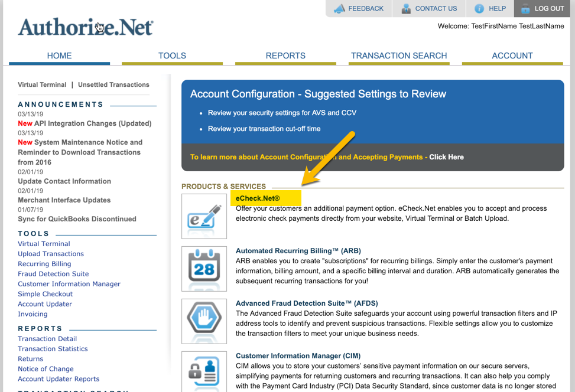Open the TOOLS tab
Viewport: 575px width, 392px height.
[172, 55]
